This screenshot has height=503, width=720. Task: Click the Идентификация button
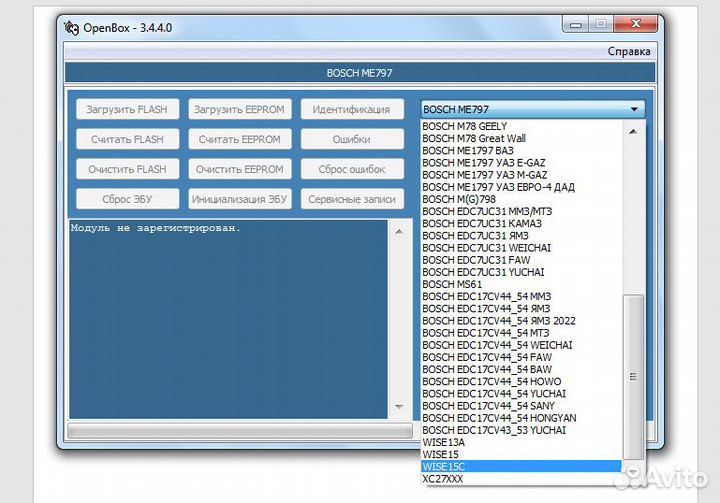pyautogui.click(x=352, y=109)
